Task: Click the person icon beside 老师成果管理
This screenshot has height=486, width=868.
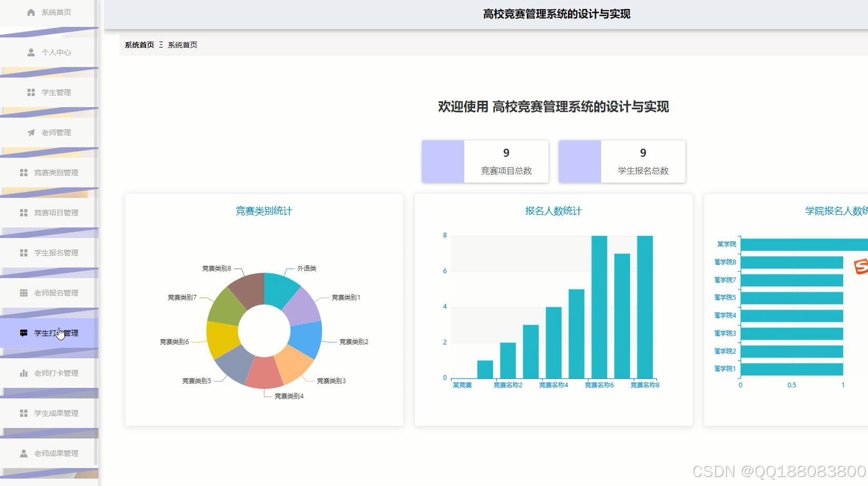Action: pyautogui.click(x=23, y=452)
